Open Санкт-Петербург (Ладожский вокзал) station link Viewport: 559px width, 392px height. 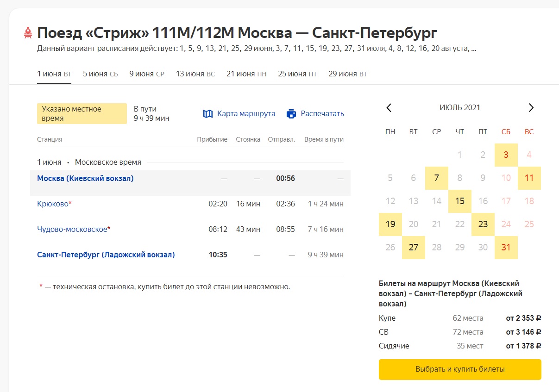tap(106, 255)
